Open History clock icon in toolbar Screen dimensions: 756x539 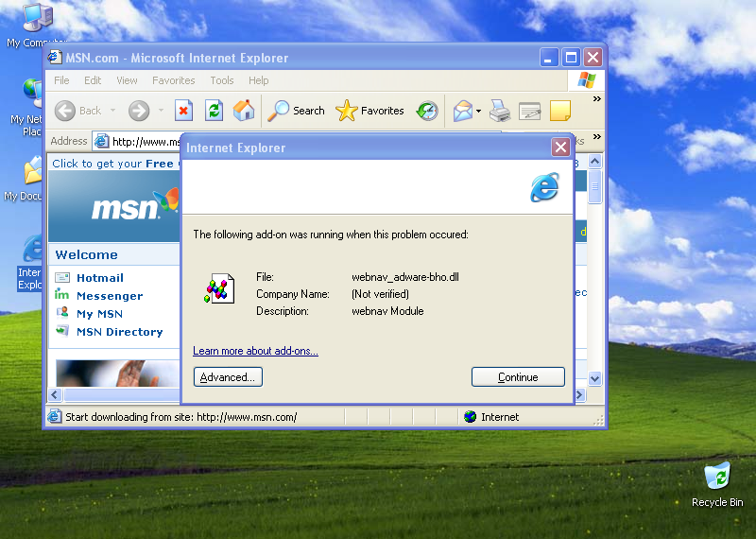pos(427,111)
